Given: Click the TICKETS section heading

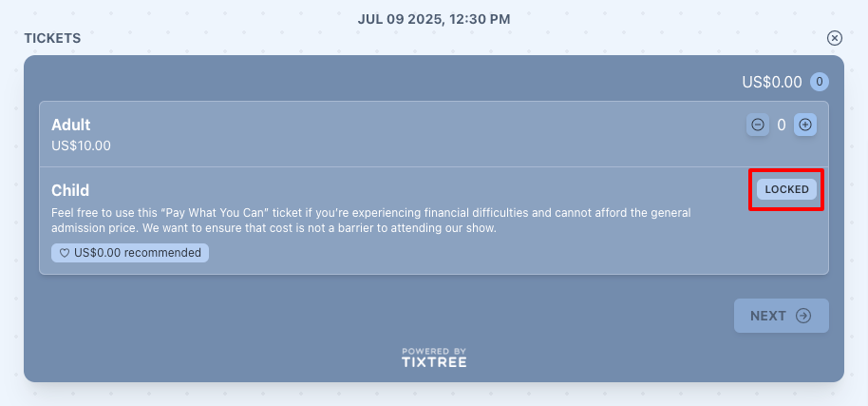Looking at the screenshot, I should point(52,38).
